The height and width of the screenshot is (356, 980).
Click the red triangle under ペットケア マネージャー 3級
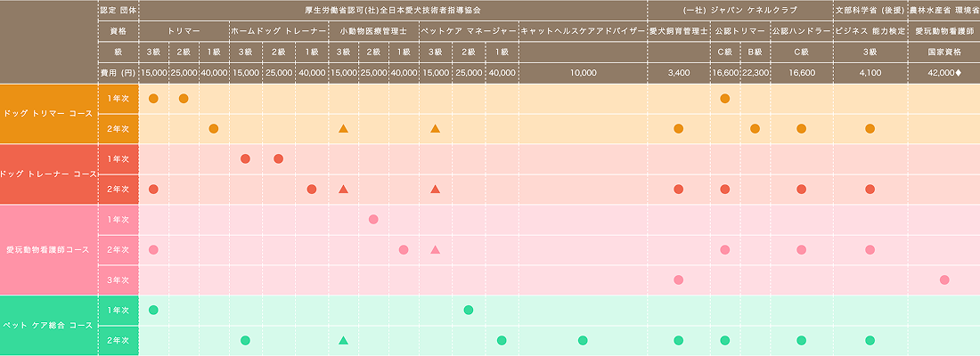(x=435, y=190)
